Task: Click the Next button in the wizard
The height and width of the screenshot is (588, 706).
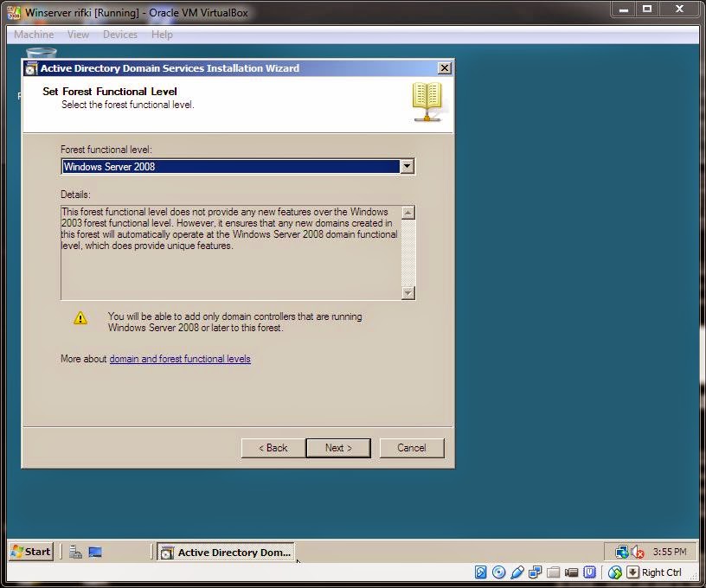Action: pos(338,448)
